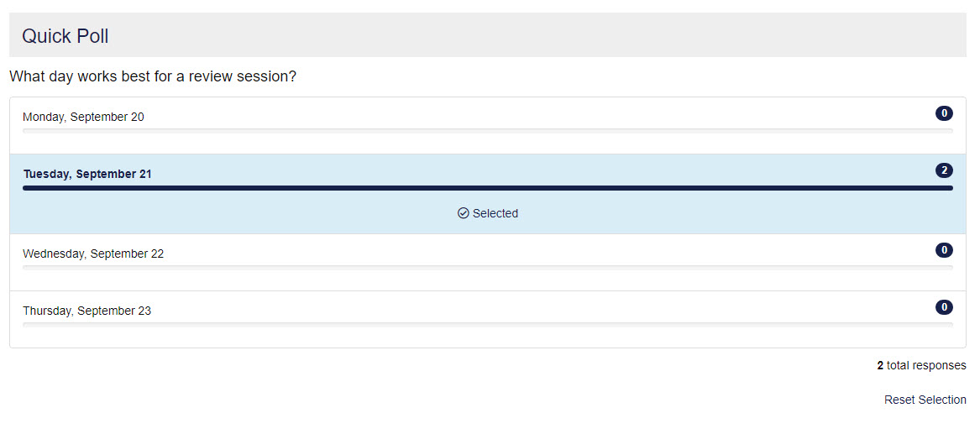980x434 pixels.
Task: Click the empty progress bar under Monday
Action: (x=487, y=131)
